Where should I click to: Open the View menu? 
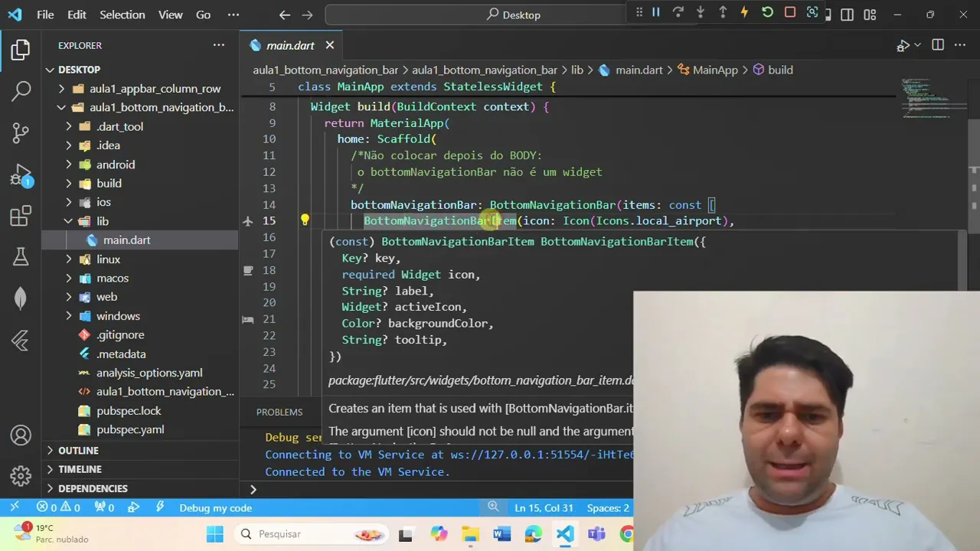[x=170, y=15]
